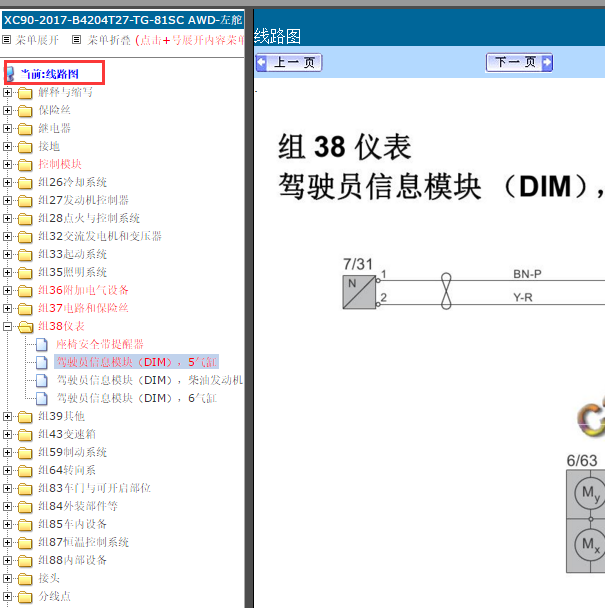Click 菜单折叠 to collapse all menus
This screenshot has width=605, height=608.
coord(109,40)
